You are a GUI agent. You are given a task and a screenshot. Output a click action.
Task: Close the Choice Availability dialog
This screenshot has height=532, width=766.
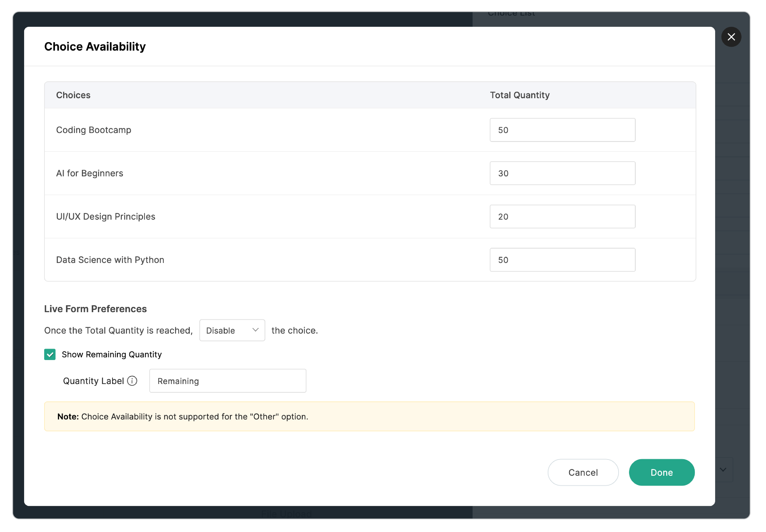(731, 37)
